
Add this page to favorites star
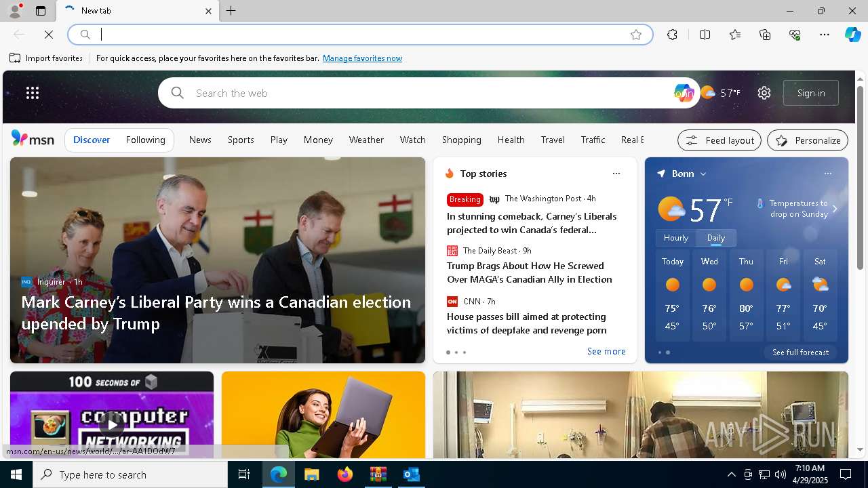point(635,35)
